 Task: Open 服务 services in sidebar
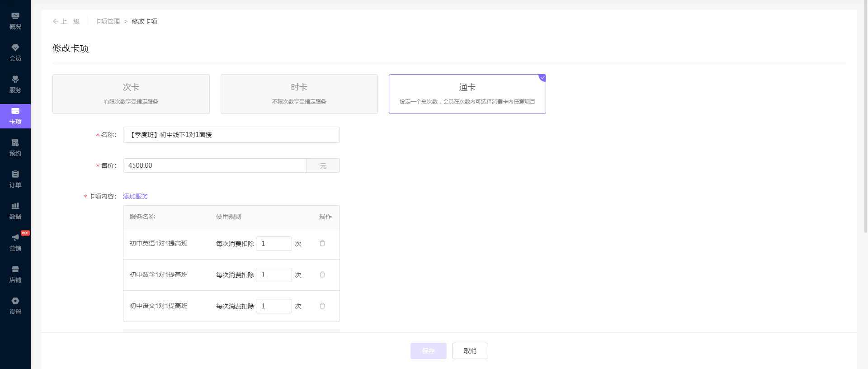click(x=15, y=85)
